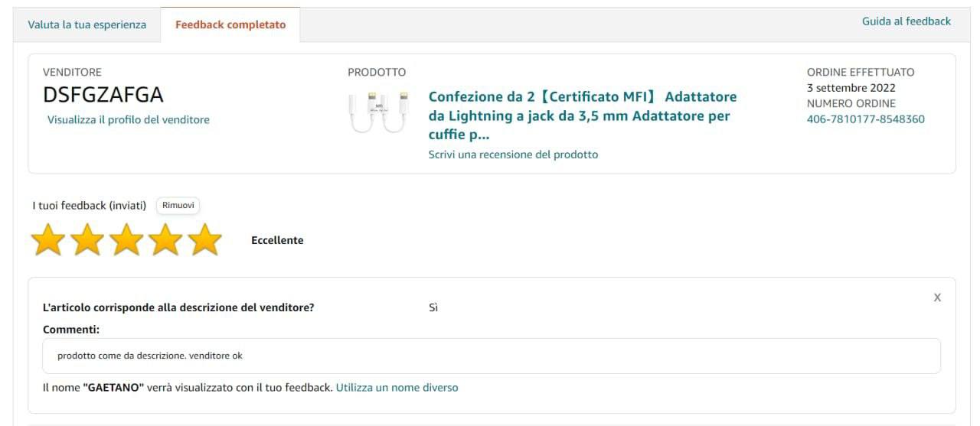Image resolution: width=980 pixels, height=426 pixels.
Task: Click the fourth rating star
Action: pyautogui.click(x=165, y=240)
